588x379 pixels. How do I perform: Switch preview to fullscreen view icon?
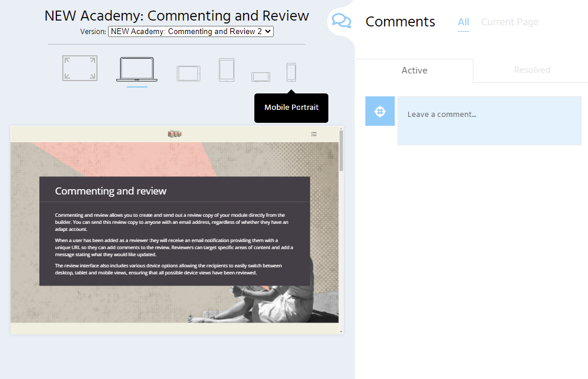[80, 68]
